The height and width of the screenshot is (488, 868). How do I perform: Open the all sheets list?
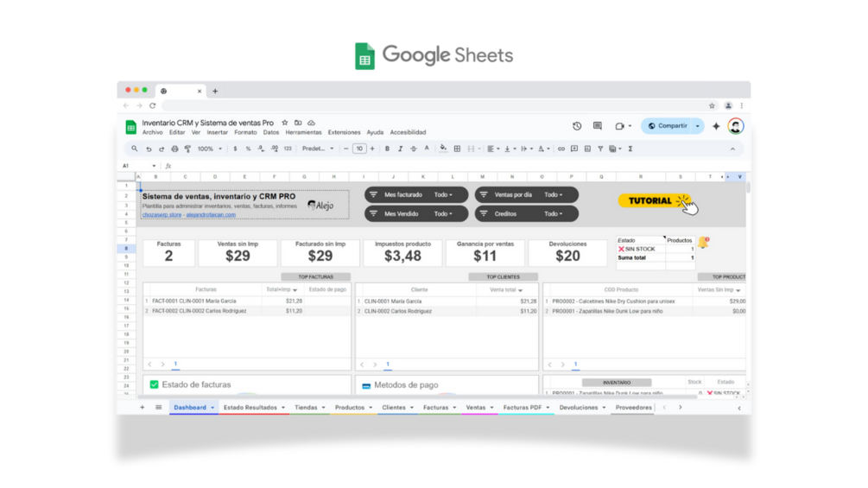click(x=158, y=408)
